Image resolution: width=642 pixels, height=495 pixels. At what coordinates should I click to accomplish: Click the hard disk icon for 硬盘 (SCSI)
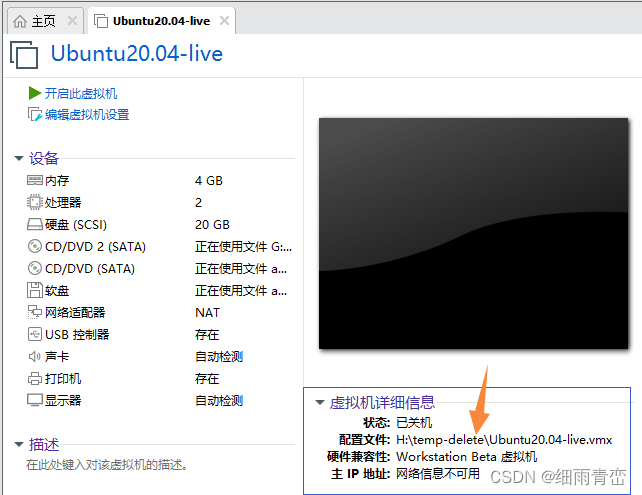pyautogui.click(x=35, y=224)
